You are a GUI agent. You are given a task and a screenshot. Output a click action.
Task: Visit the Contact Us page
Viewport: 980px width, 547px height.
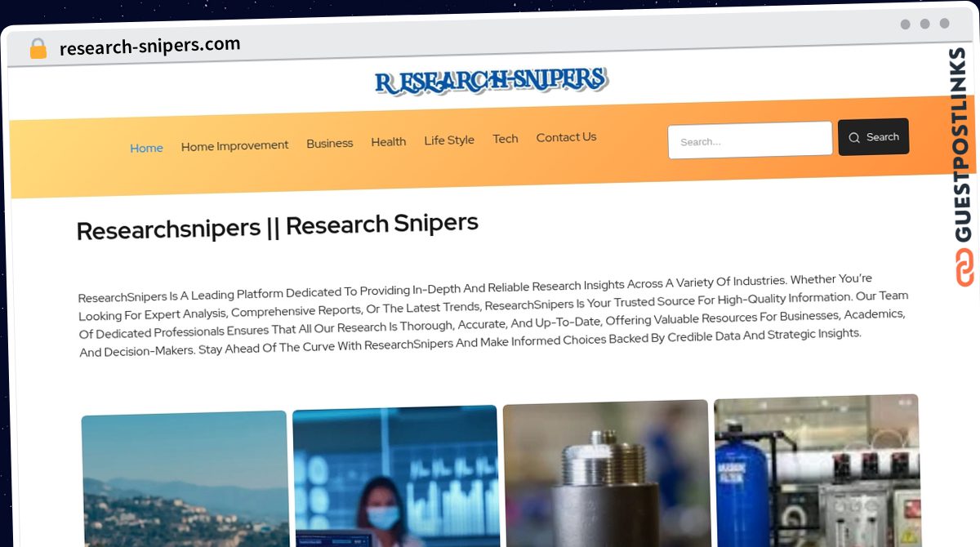(566, 137)
